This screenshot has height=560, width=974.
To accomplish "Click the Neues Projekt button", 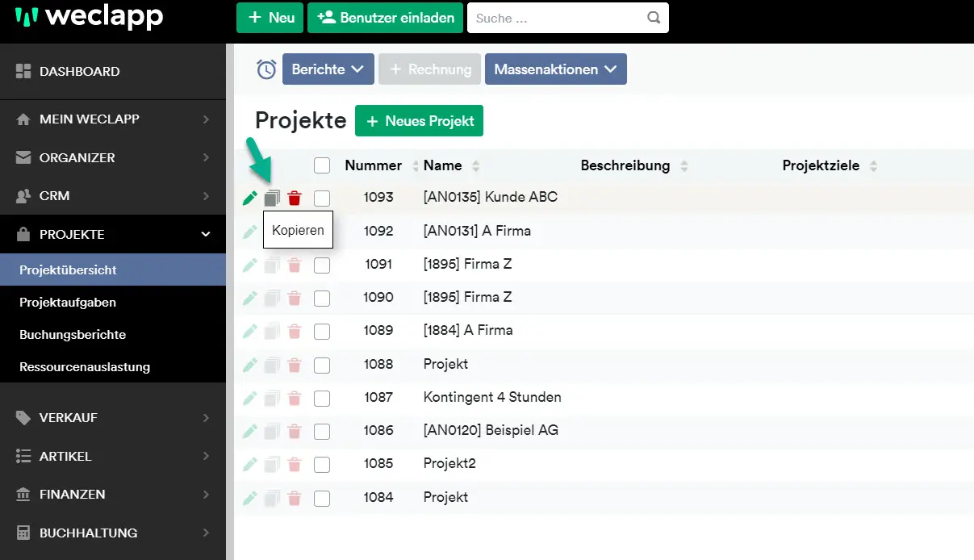I will pyautogui.click(x=419, y=121).
